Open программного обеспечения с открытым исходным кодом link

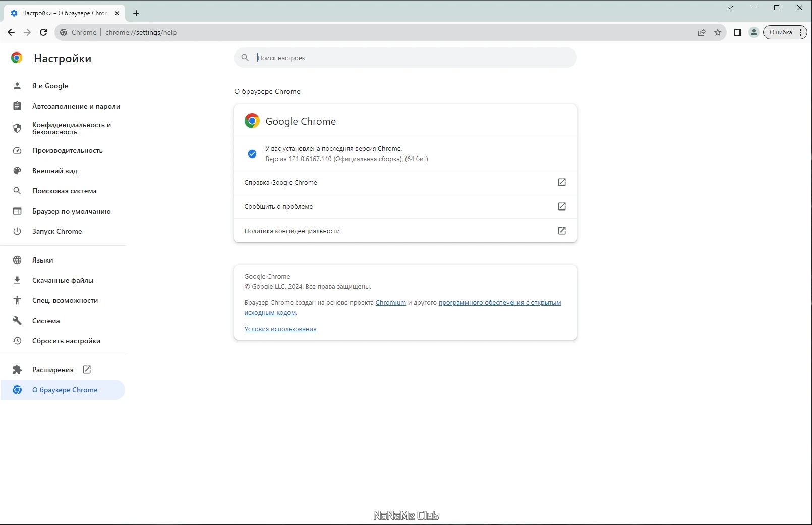click(x=500, y=303)
